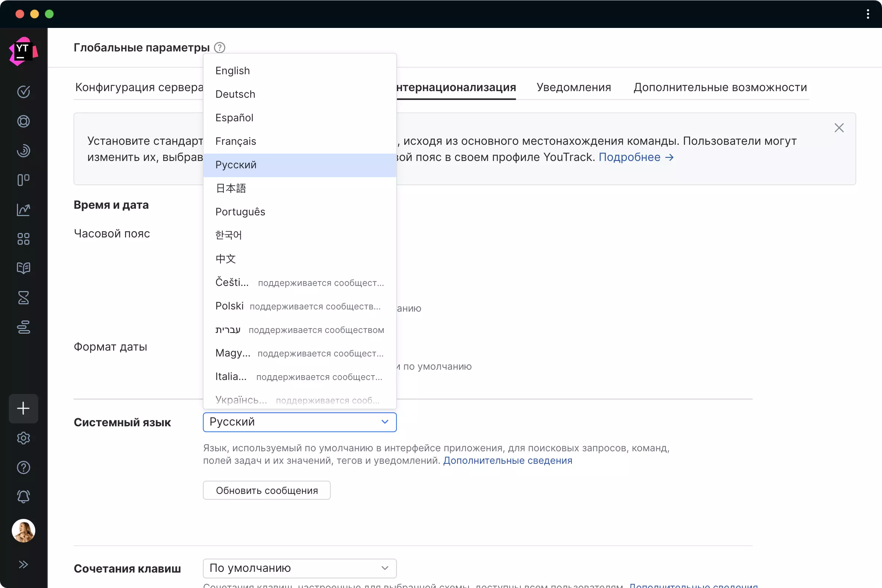This screenshot has height=588, width=882.
Task: Click the Обновить сообщения button
Action: [x=267, y=490]
